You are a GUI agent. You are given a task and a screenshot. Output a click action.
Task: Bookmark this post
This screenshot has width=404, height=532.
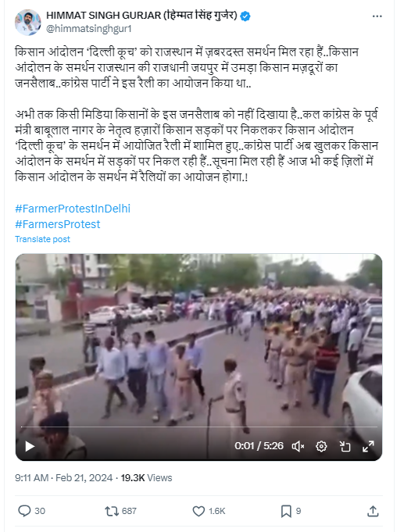[286, 511]
